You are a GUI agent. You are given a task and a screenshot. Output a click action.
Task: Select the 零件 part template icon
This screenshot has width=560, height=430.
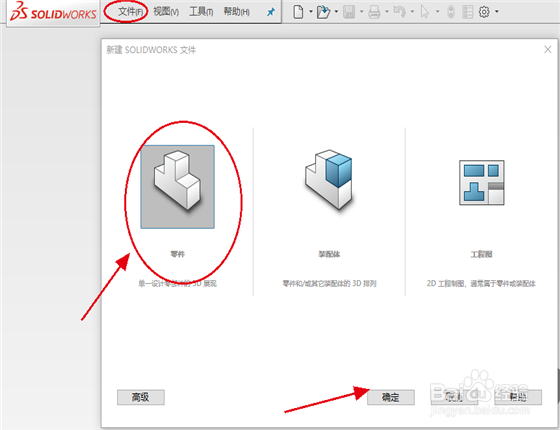pyautogui.click(x=178, y=187)
